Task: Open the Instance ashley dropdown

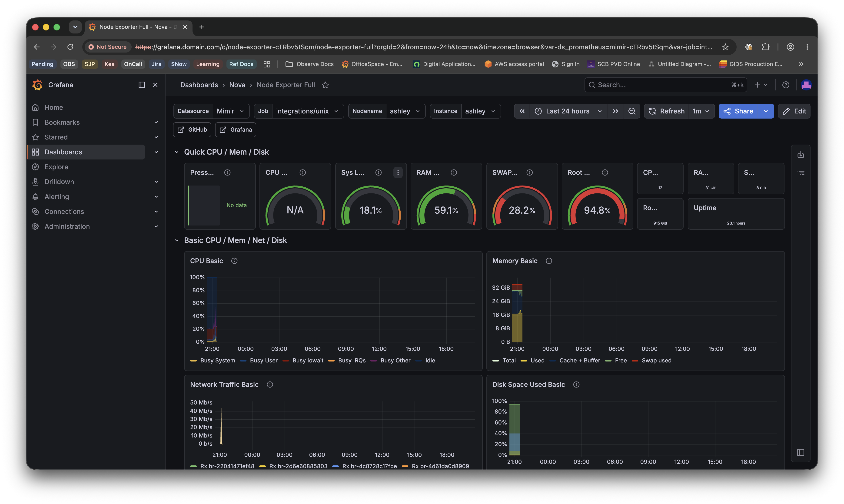Action: tap(480, 111)
